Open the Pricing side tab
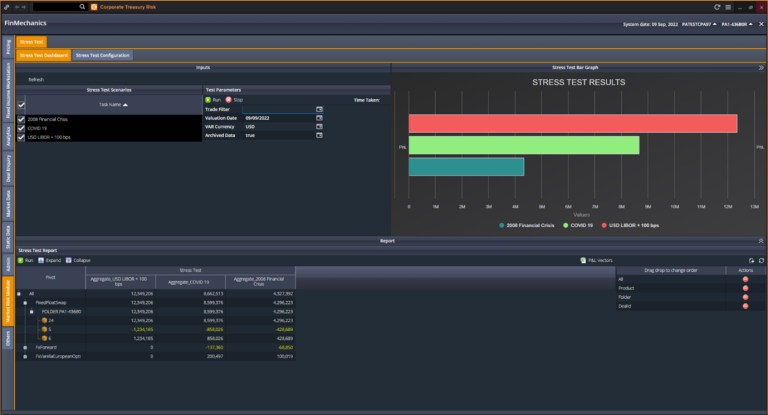The height and width of the screenshot is (415, 768). point(8,47)
